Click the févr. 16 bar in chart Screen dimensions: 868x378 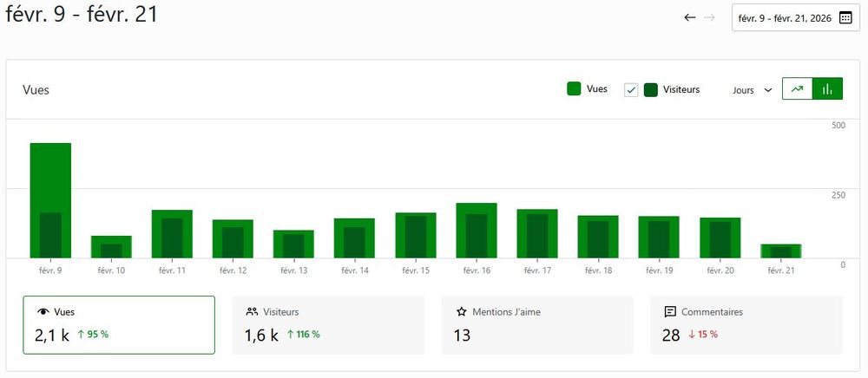click(477, 231)
